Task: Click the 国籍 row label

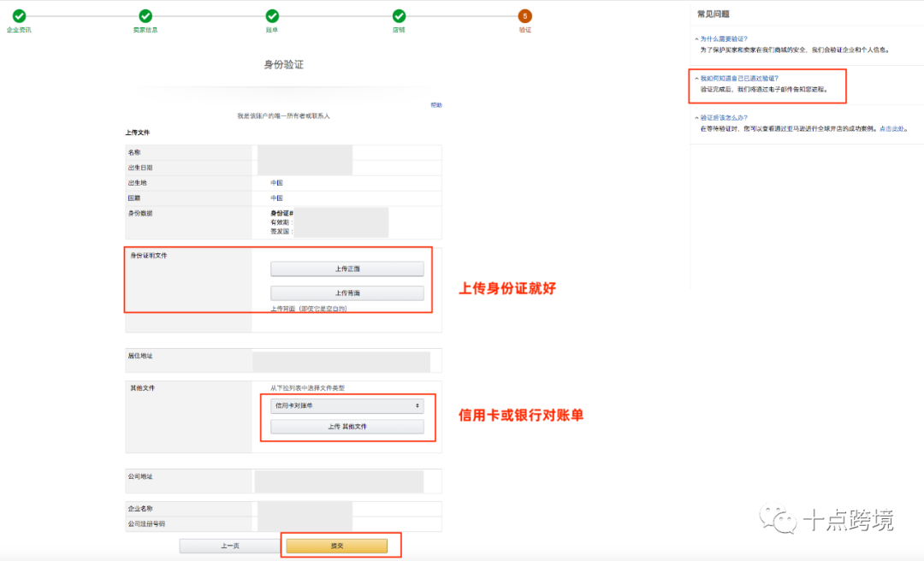Action: [134, 198]
